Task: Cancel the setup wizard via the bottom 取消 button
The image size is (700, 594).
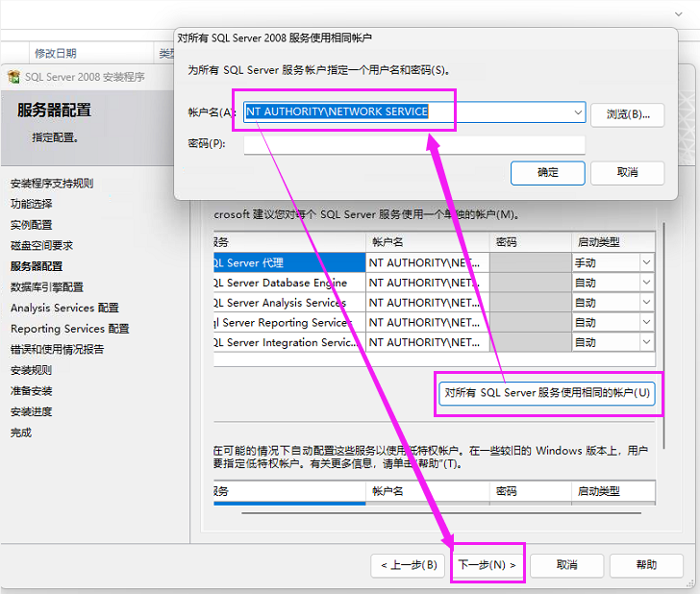Action: coord(567,565)
